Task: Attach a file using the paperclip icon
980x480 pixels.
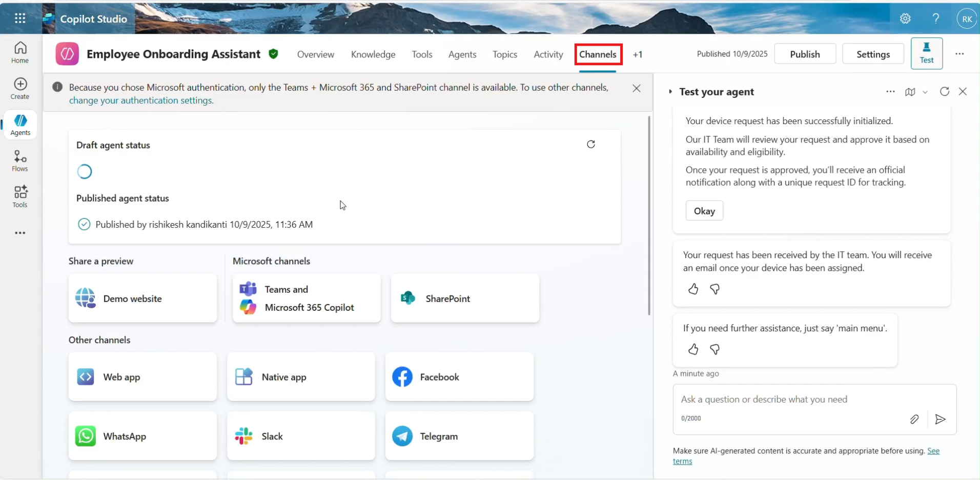Action: pos(914,419)
